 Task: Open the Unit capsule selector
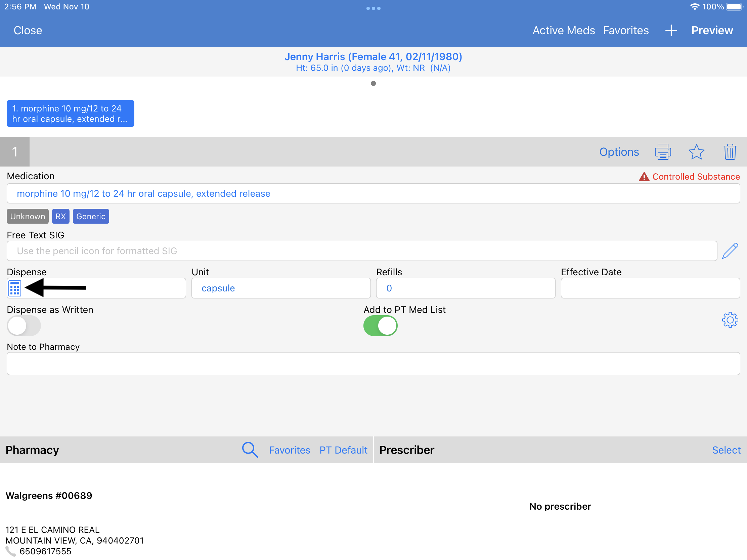point(281,288)
